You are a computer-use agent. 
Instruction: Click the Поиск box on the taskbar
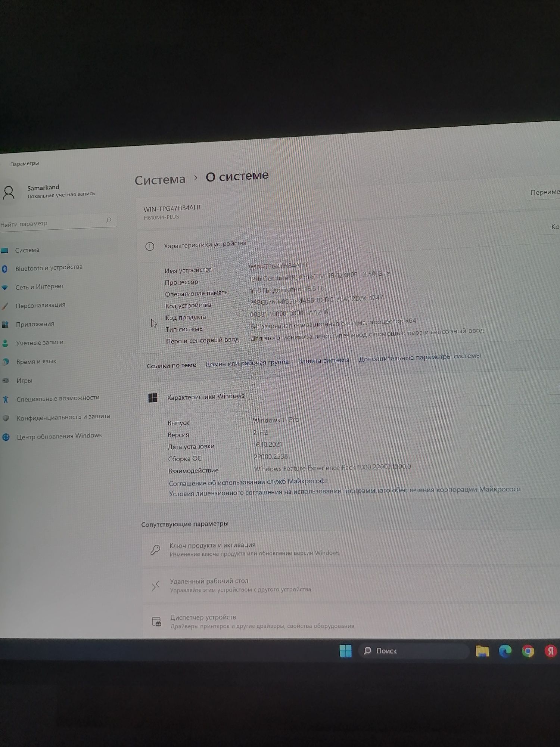(413, 651)
